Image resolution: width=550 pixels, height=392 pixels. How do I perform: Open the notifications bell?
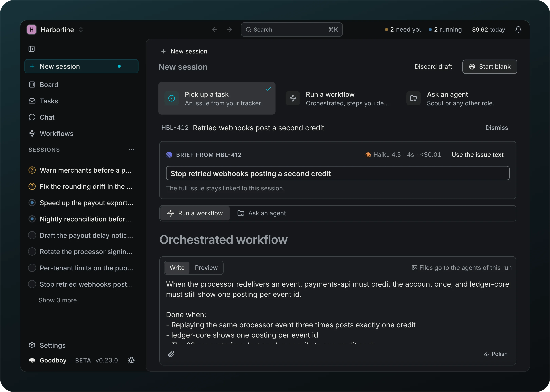[518, 30]
